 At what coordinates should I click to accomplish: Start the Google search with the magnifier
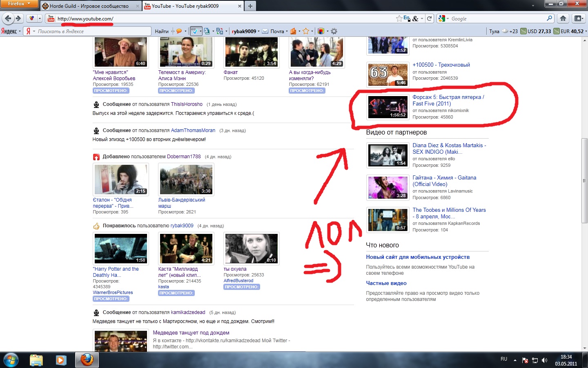pyautogui.click(x=550, y=18)
